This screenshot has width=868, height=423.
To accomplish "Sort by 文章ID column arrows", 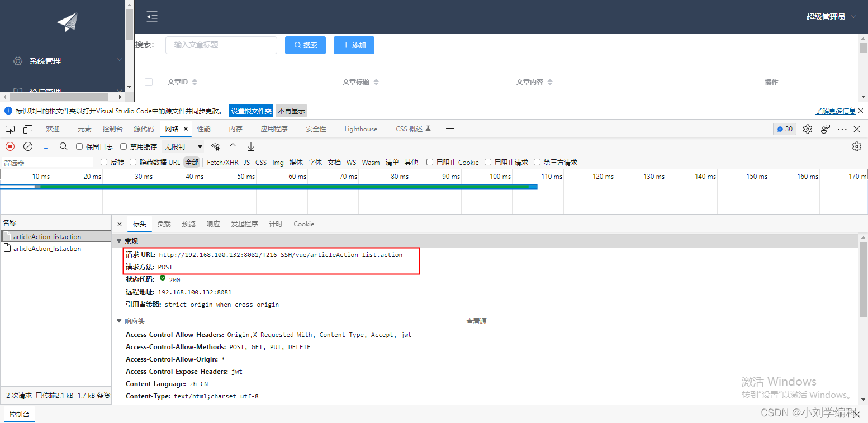I will [195, 82].
